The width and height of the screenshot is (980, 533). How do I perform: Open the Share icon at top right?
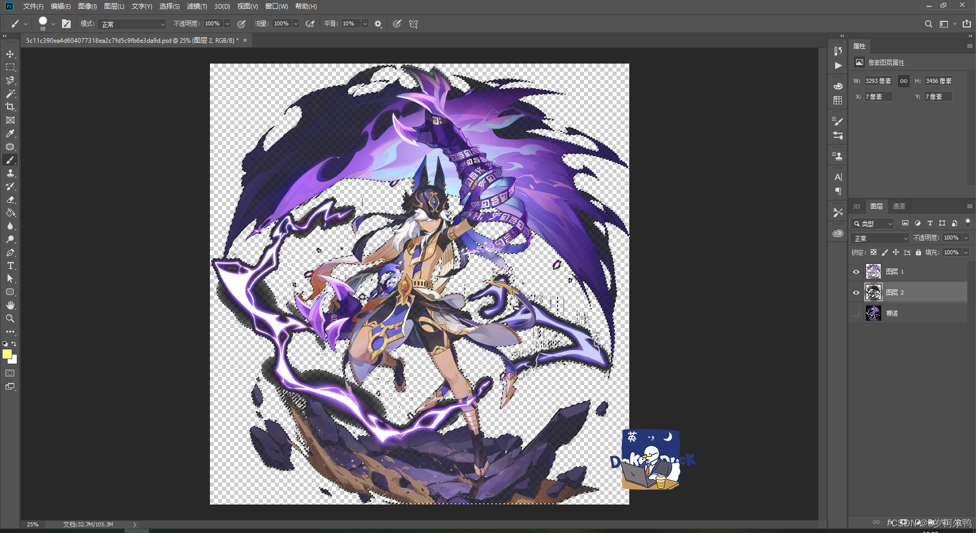point(967,24)
